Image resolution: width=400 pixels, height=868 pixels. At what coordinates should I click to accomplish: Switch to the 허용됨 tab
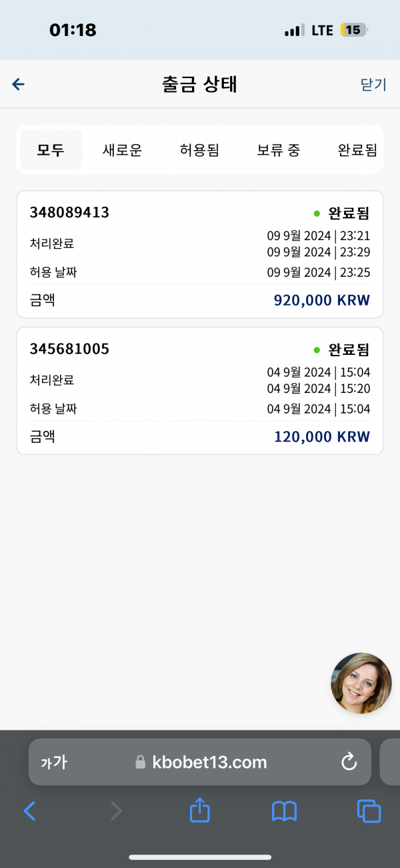point(199,149)
